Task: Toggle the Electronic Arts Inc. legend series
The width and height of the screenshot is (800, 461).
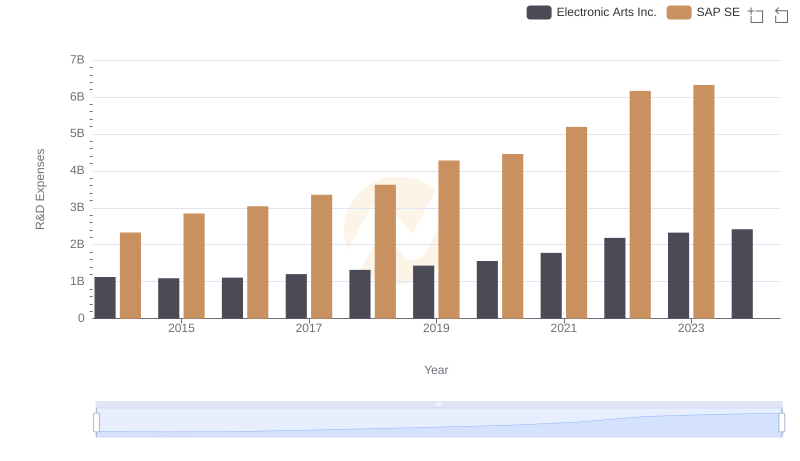Action: click(591, 12)
